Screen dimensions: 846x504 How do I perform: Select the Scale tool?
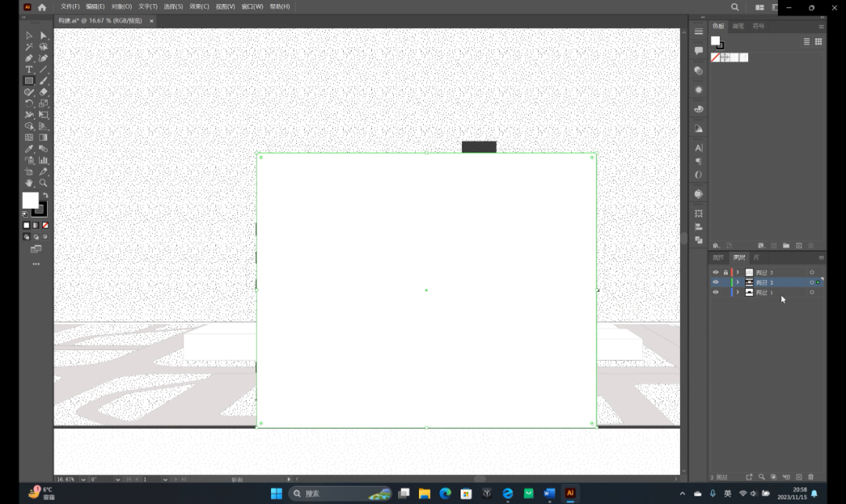(x=44, y=103)
